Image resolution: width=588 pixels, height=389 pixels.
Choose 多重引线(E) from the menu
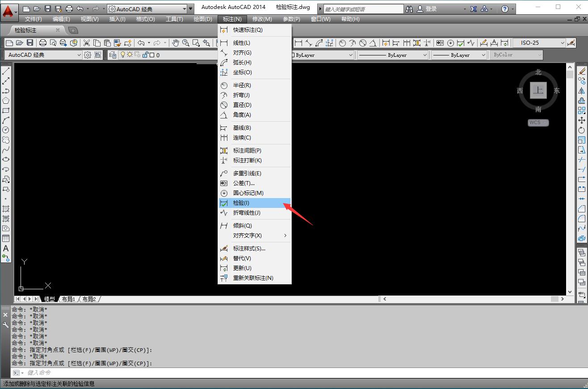255,173
